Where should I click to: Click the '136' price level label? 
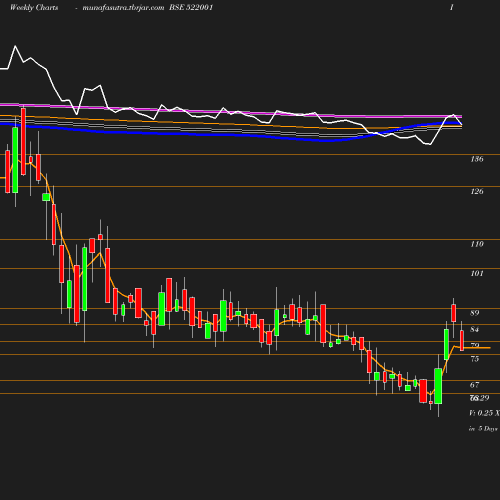click(x=477, y=159)
